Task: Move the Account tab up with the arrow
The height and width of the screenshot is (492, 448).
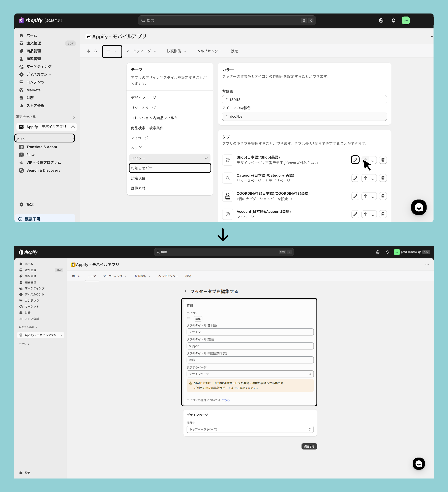Action: click(x=365, y=214)
